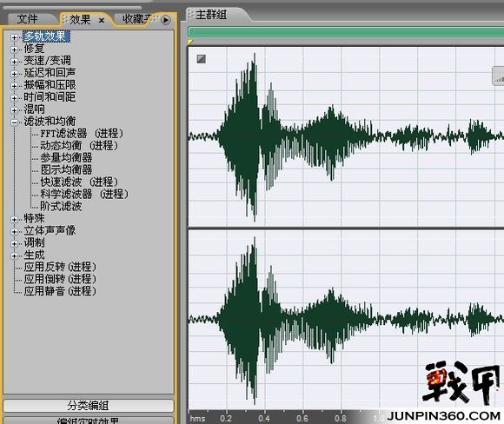This screenshot has width=504, height=424.
Task: Expand the 混响 category
Action: (14, 110)
